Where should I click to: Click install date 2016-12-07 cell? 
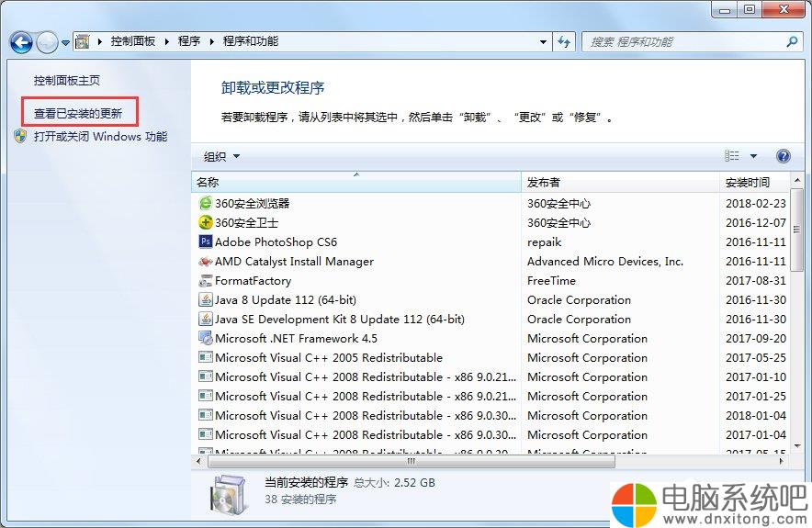(x=756, y=222)
